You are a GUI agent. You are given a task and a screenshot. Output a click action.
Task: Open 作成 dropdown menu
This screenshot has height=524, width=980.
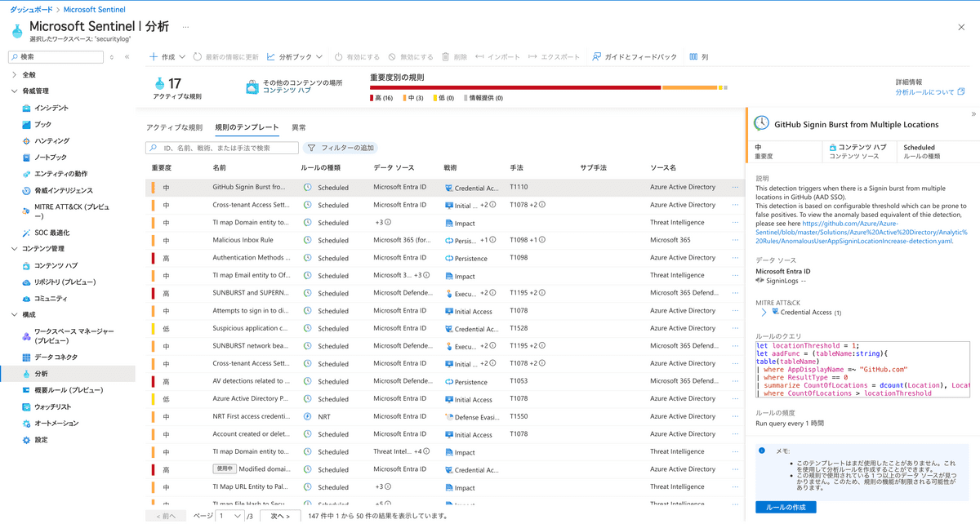(x=167, y=57)
